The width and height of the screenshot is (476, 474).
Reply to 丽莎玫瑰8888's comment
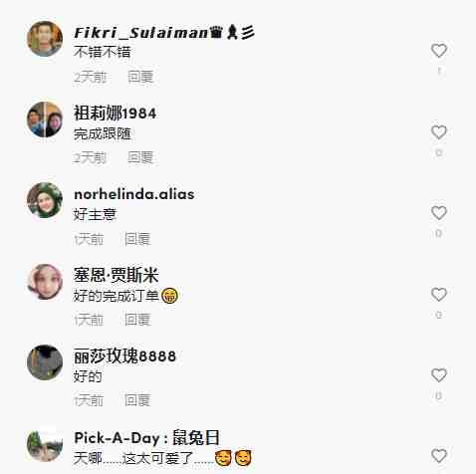click(137, 400)
